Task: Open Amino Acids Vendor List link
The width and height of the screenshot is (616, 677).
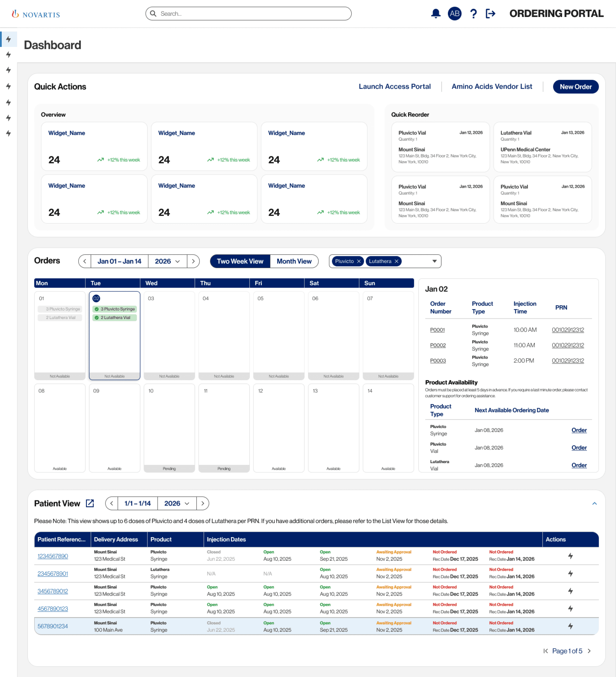Action: point(491,86)
